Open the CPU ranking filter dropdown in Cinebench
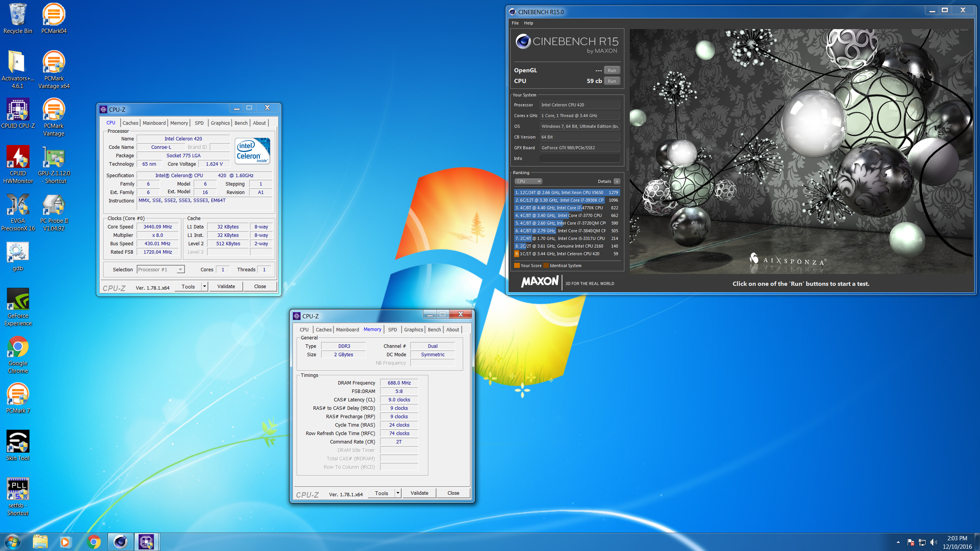Viewport: 980px width, 551px height. click(528, 181)
